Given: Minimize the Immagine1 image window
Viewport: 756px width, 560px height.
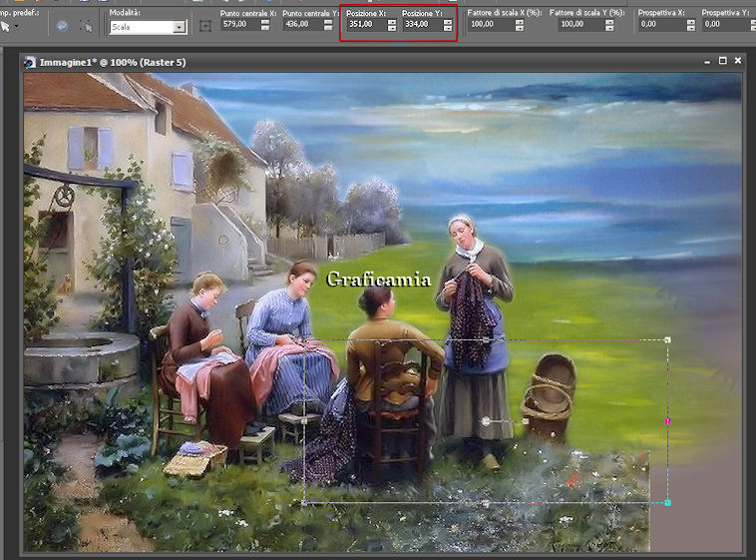Looking at the screenshot, I should tap(707, 61).
